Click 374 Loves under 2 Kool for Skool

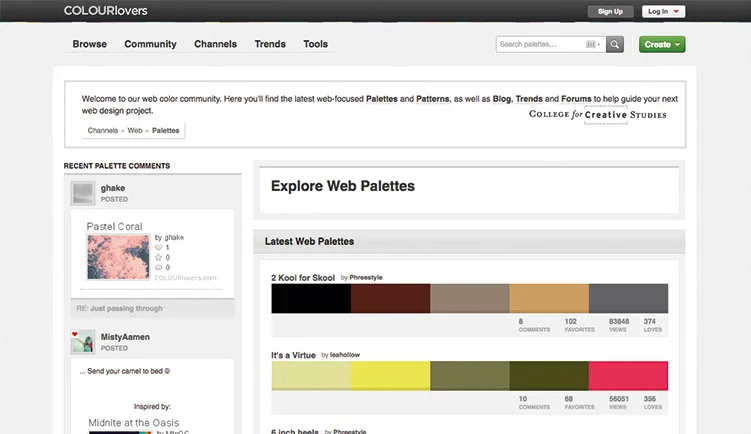coord(653,325)
